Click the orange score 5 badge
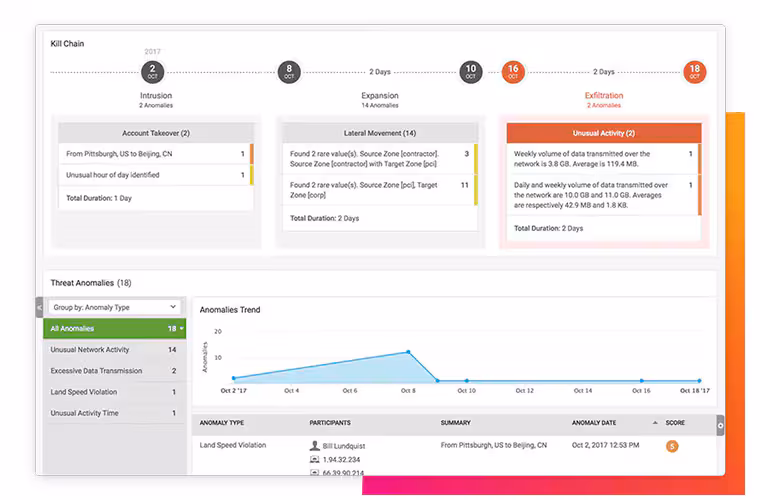Viewport: 760px width, 500px height. (x=672, y=446)
